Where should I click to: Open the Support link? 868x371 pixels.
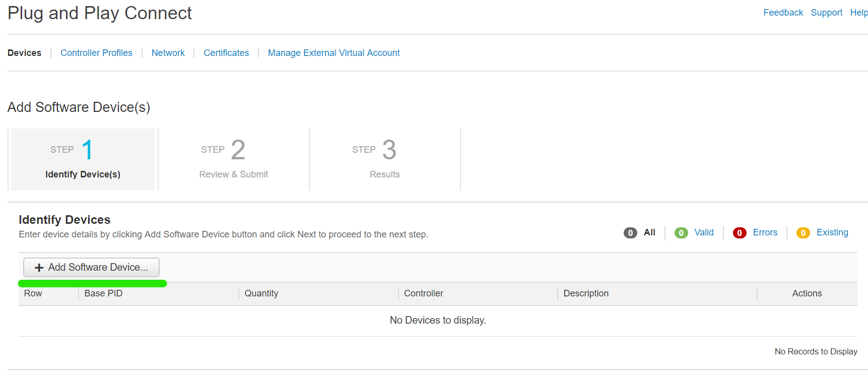[826, 13]
